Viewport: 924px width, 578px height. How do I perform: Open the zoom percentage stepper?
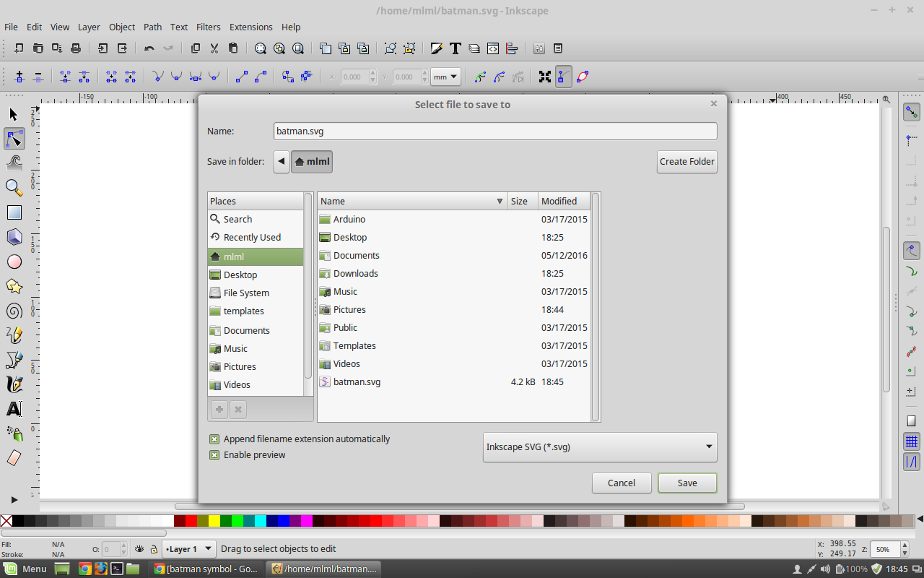[x=906, y=549]
